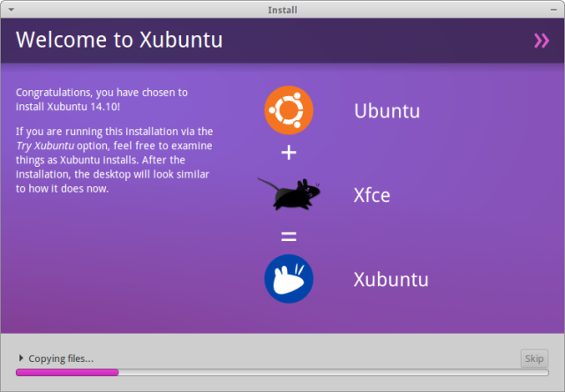
Task: Click the Xfce label text
Action: (372, 195)
